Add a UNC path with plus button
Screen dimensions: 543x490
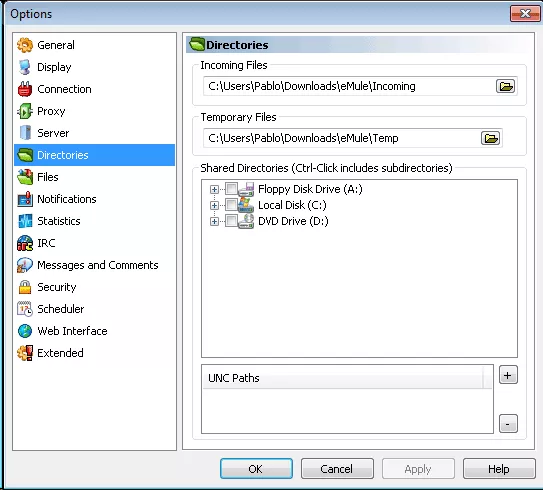[x=508, y=375]
